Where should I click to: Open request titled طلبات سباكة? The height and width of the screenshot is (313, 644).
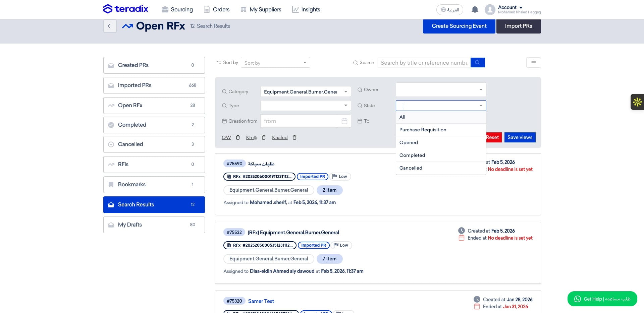coord(261,164)
